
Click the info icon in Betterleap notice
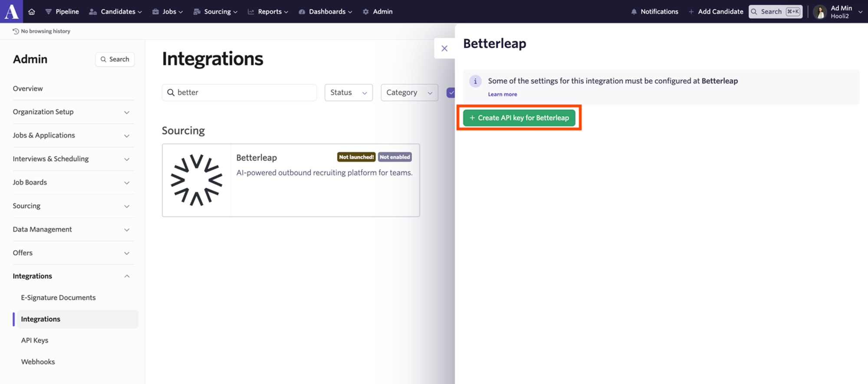(475, 81)
